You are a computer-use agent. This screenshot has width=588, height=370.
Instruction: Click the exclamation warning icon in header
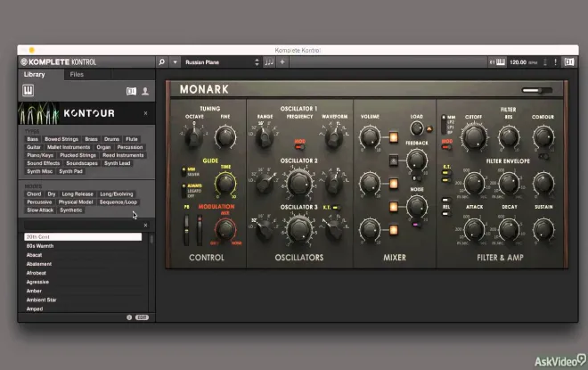(x=555, y=62)
